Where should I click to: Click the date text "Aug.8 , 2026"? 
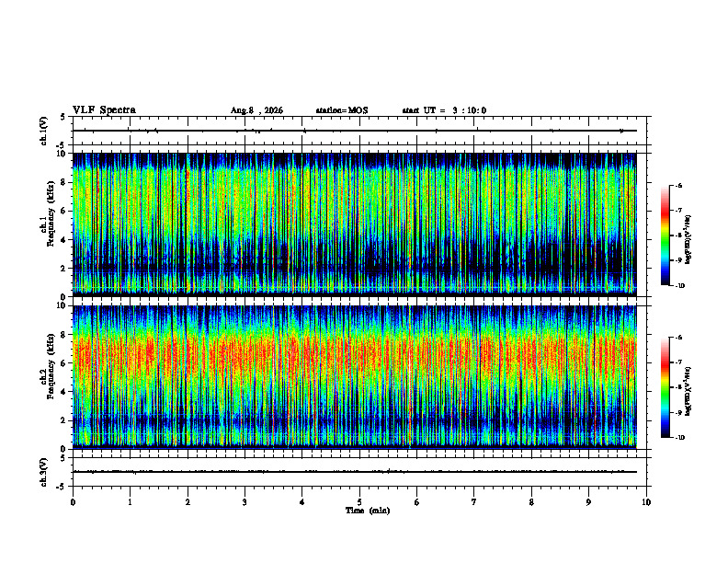pos(256,110)
